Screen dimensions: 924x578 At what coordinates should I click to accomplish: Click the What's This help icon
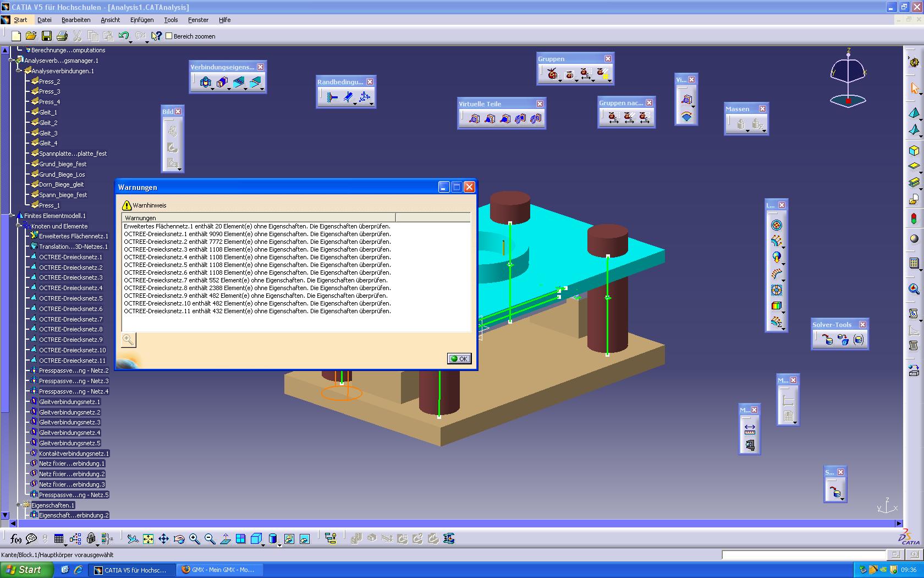point(157,36)
